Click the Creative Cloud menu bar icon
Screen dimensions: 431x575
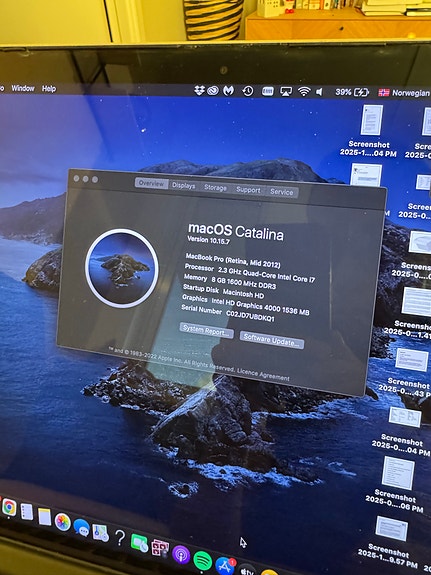pyautogui.click(x=213, y=90)
